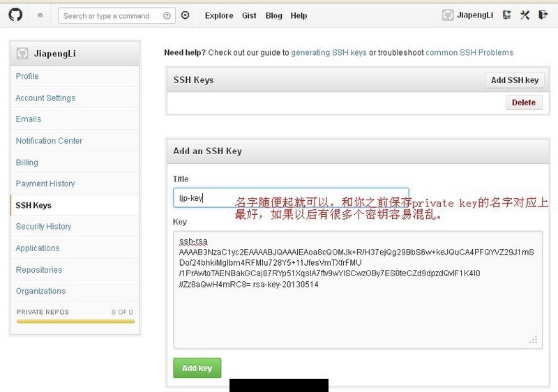Select Organizations in sidebar
This screenshot has height=392, width=558.
tap(75, 291)
